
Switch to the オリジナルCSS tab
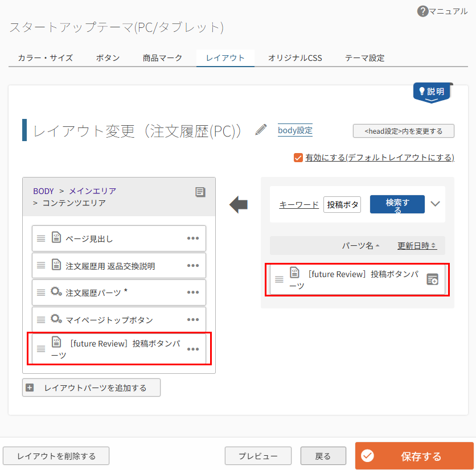coord(294,57)
